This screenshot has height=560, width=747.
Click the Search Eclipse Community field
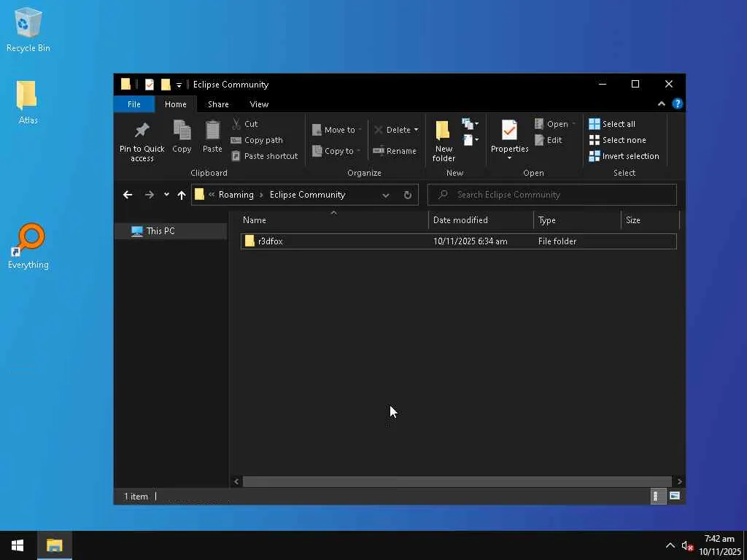[552, 195]
